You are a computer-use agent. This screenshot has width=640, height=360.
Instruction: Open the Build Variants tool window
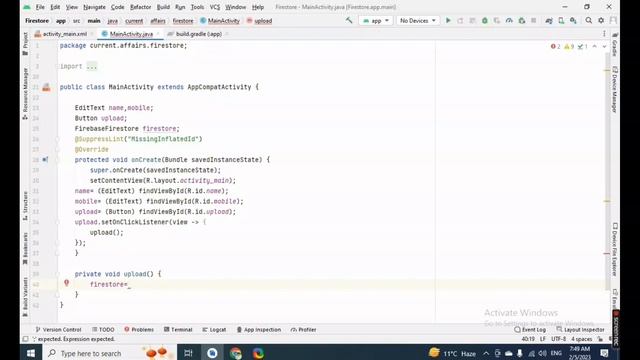pos(25,297)
